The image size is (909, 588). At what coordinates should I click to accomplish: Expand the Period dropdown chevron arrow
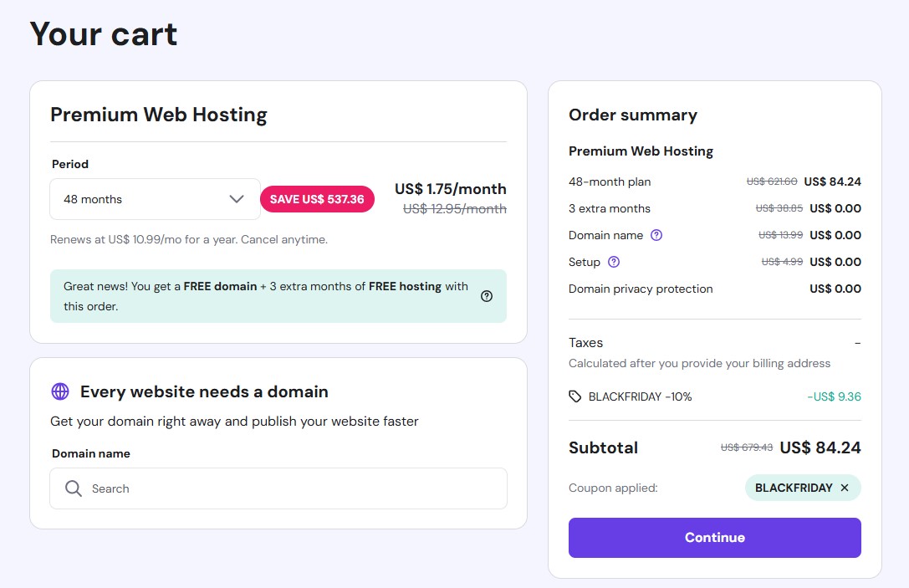[237, 199]
